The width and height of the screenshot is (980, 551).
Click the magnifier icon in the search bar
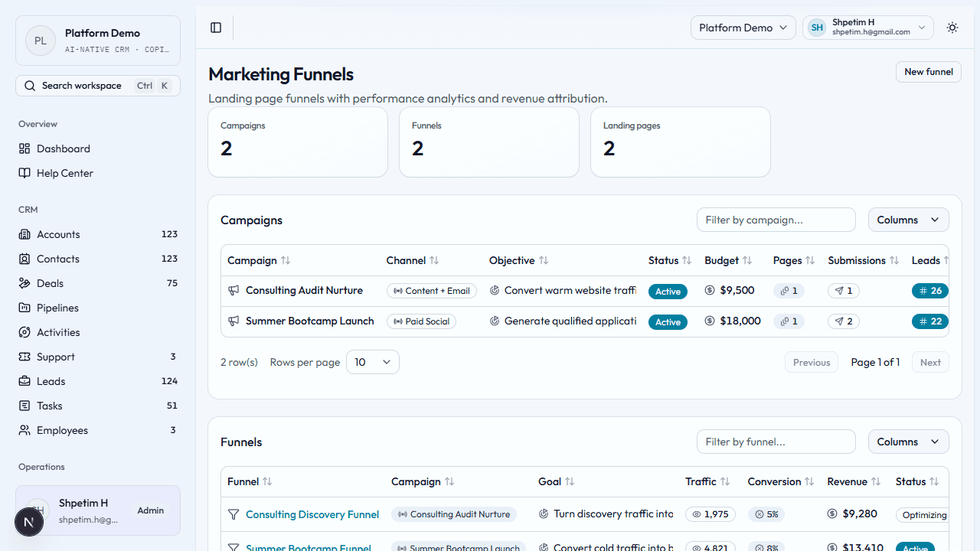29,85
